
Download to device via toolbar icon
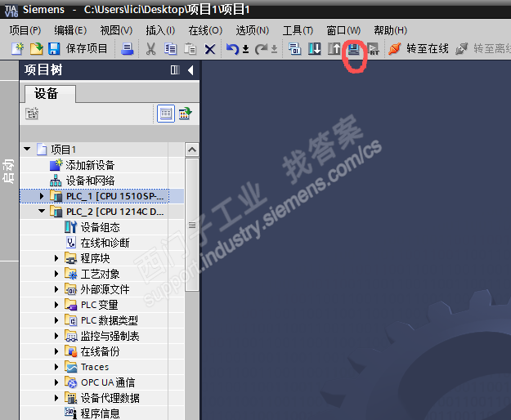(x=315, y=49)
